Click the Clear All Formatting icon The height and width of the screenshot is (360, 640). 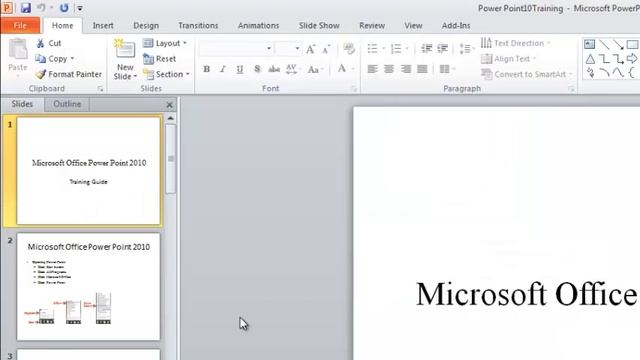pos(349,49)
